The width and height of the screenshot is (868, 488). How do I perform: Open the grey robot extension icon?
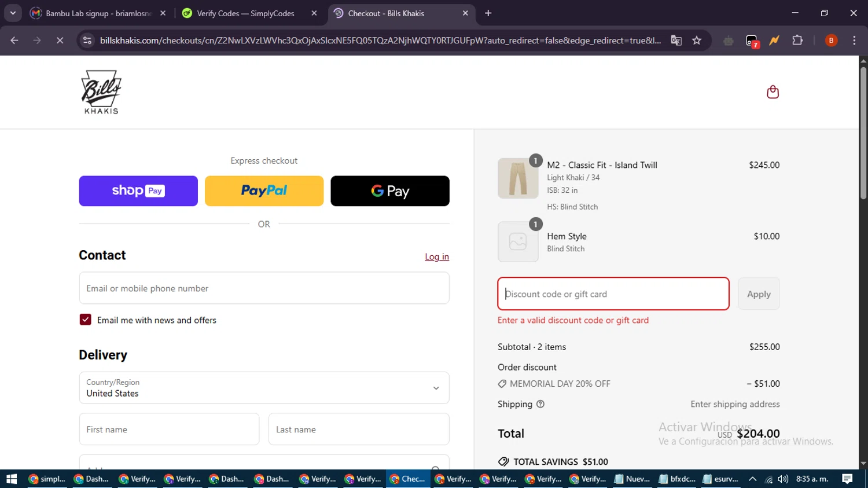[x=729, y=41]
